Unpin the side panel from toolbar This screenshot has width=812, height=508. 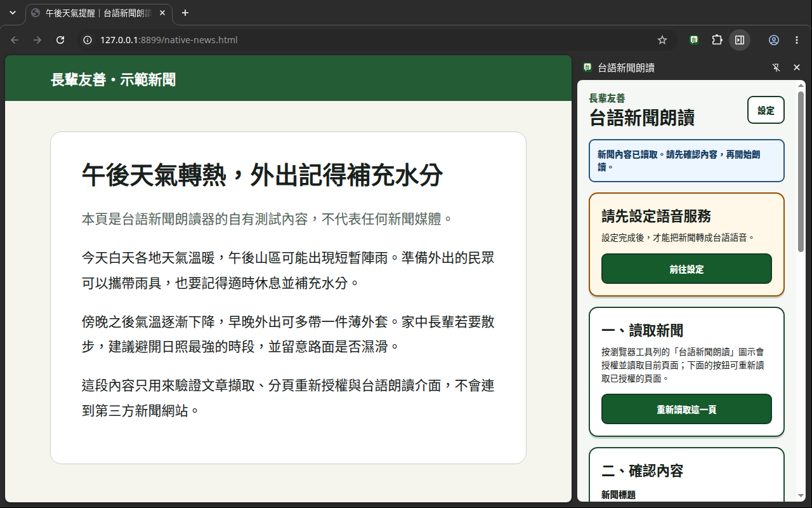point(776,67)
